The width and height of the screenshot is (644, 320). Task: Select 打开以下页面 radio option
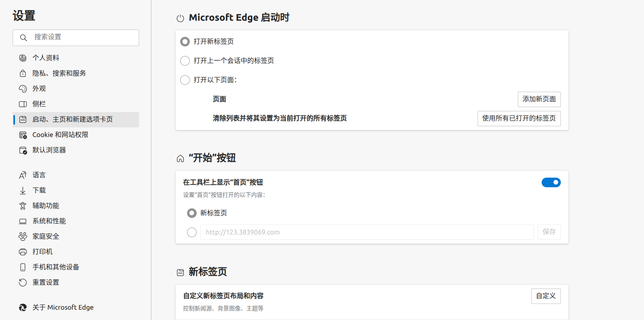pos(185,80)
